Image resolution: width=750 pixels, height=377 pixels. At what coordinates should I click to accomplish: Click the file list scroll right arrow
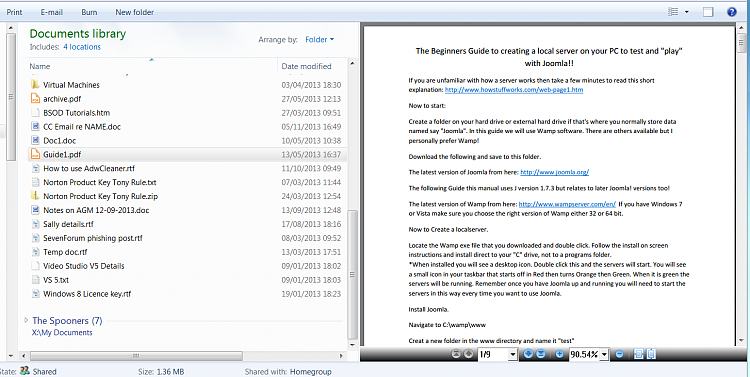pyautogui.click(x=341, y=356)
